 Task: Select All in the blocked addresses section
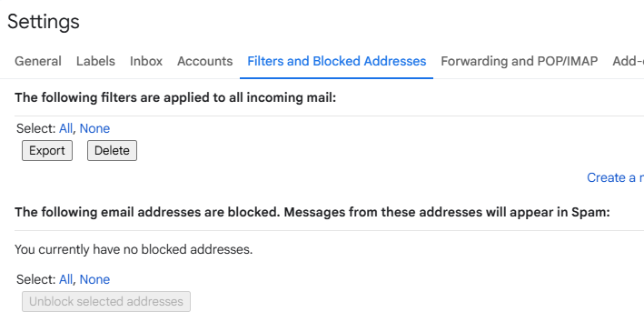click(x=65, y=279)
